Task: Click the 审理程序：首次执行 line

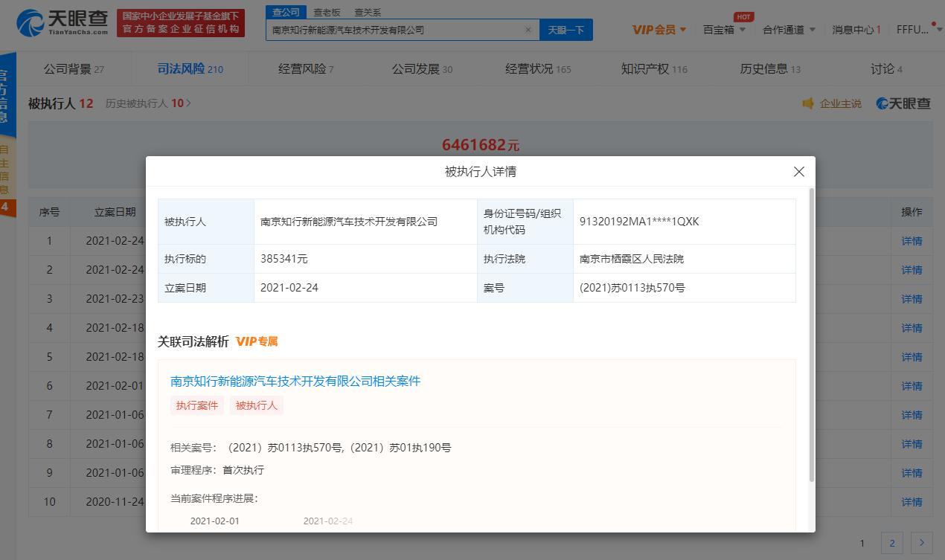Action: [217, 470]
